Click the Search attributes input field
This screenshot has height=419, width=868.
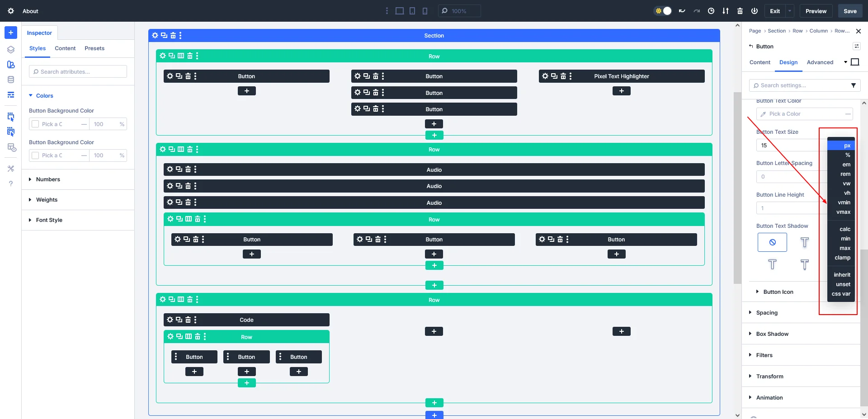(x=78, y=72)
